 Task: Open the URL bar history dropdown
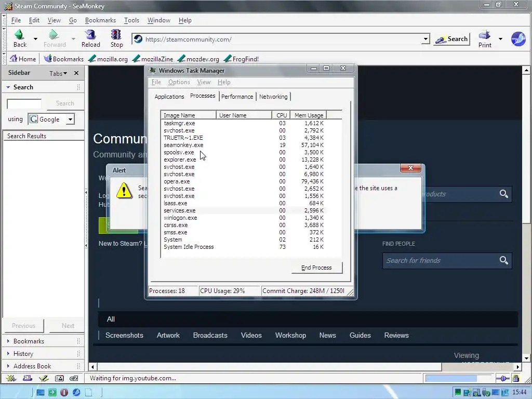point(425,39)
